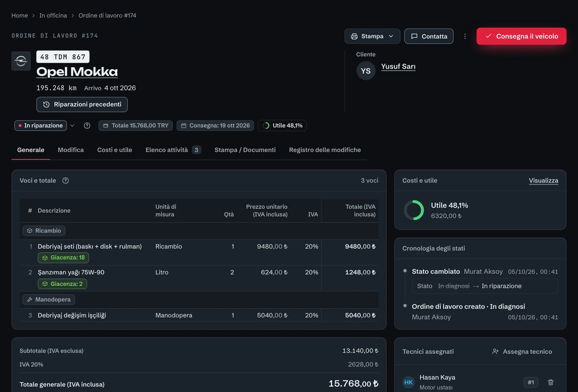578x392 pixels.
Task: Open the Modifica tab
Action: coord(71,150)
